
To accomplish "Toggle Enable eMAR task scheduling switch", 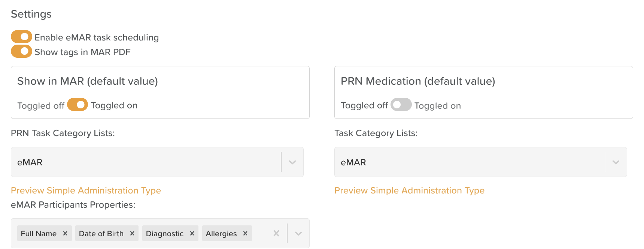I will [x=21, y=37].
